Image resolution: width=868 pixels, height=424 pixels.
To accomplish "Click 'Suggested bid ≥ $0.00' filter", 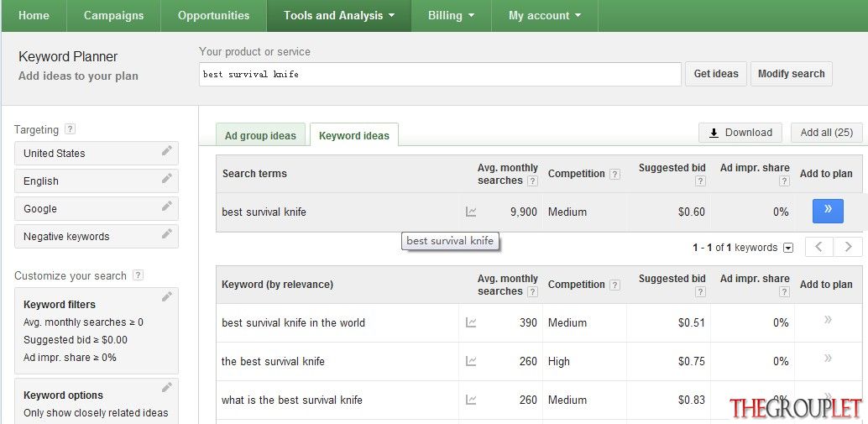I will (76, 340).
